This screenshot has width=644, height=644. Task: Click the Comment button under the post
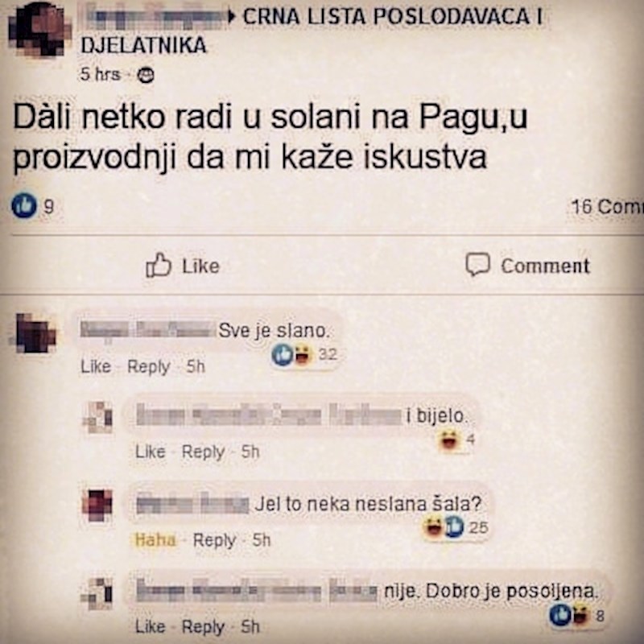(528, 266)
